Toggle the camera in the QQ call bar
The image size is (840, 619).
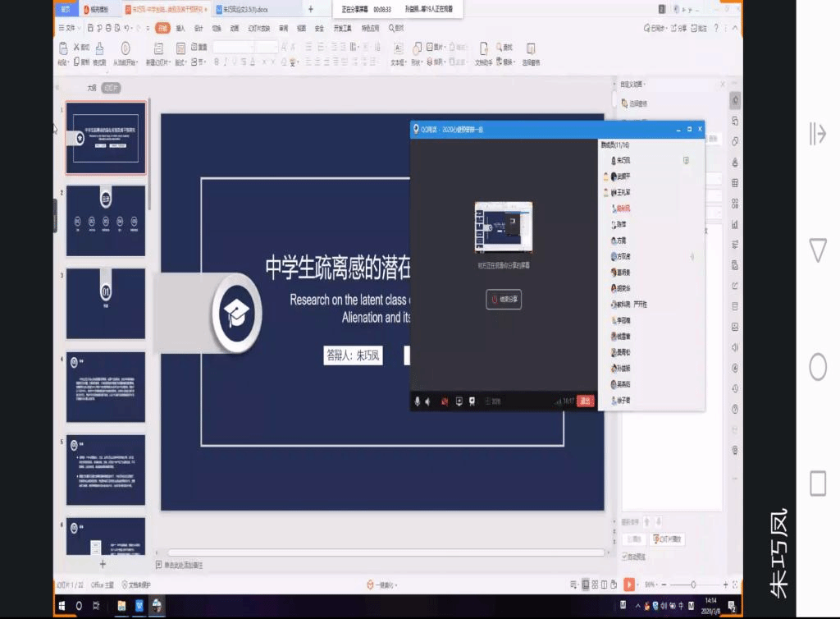tap(445, 401)
